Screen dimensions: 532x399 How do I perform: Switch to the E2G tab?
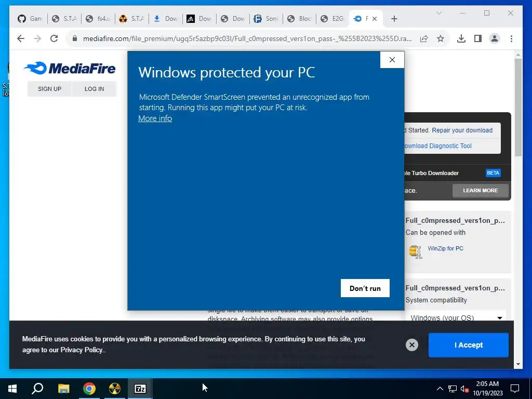tap(333, 19)
